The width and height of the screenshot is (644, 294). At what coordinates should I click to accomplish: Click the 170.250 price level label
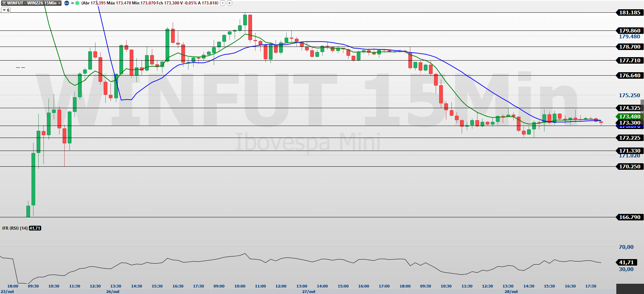(630, 167)
